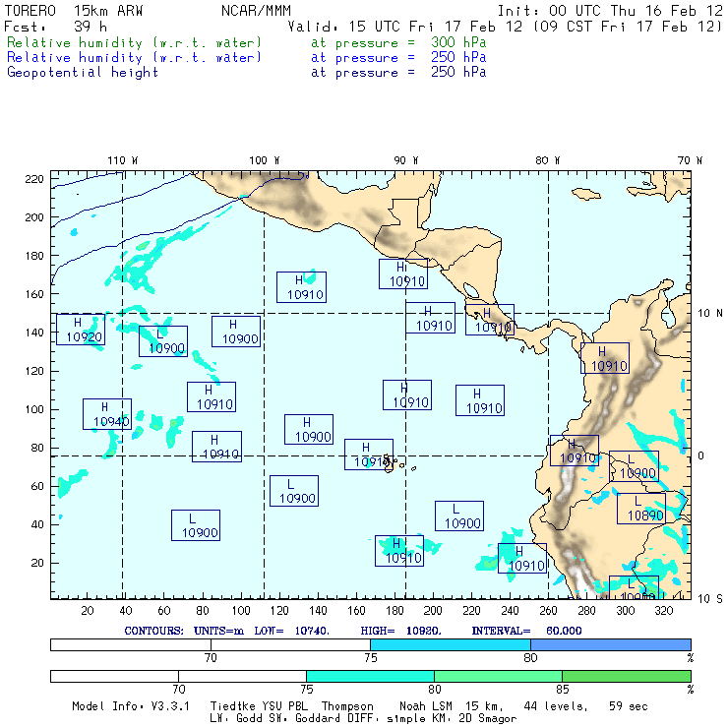Image resolution: width=728 pixels, height=728 pixels.
Task: Select the 'INTERVAL= 60.000' contour text
Action: coord(526,631)
